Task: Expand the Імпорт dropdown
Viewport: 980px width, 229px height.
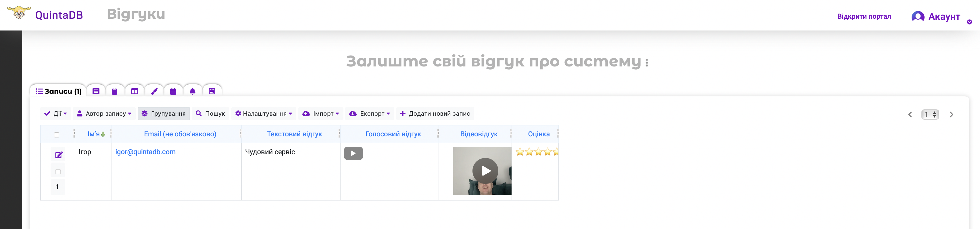Action: tap(321, 114)
